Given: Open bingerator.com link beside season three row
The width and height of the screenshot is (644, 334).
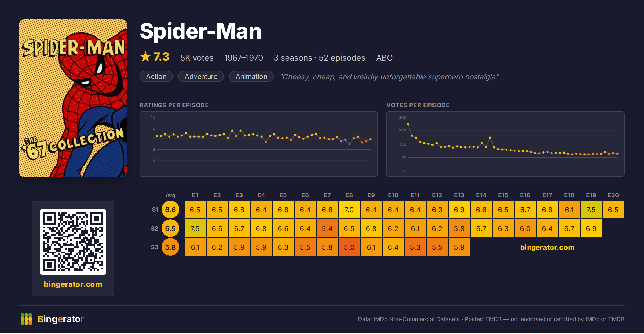Looking at the screenshot, I should 547,247.
